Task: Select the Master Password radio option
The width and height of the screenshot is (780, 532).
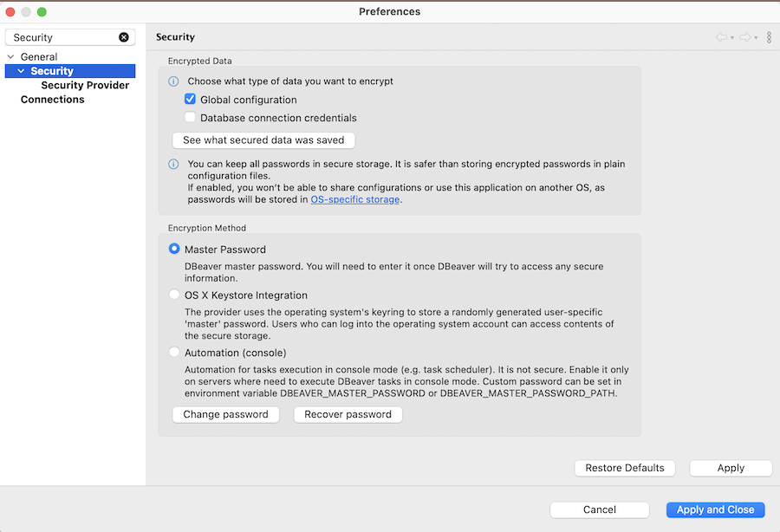Action: (x=174, y=250)
